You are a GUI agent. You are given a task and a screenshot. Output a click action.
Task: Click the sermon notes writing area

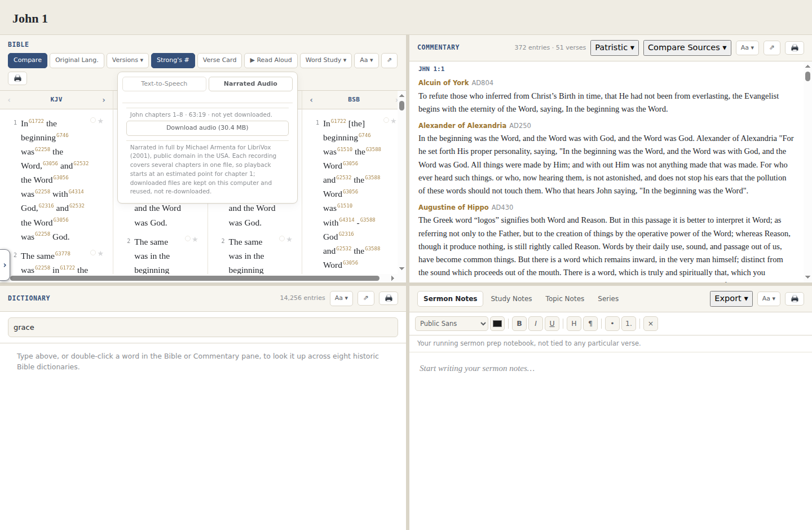611,440
